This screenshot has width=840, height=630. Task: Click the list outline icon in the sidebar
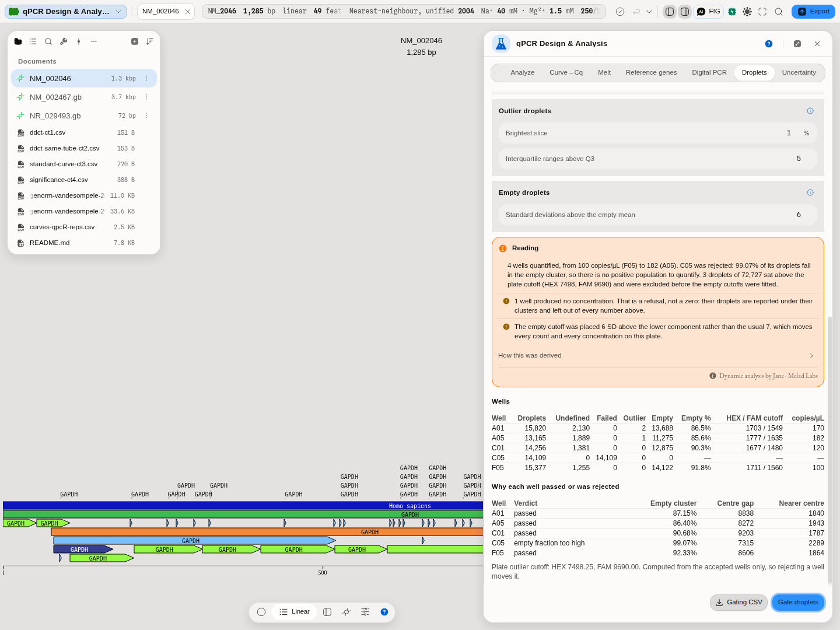point(33,41)
